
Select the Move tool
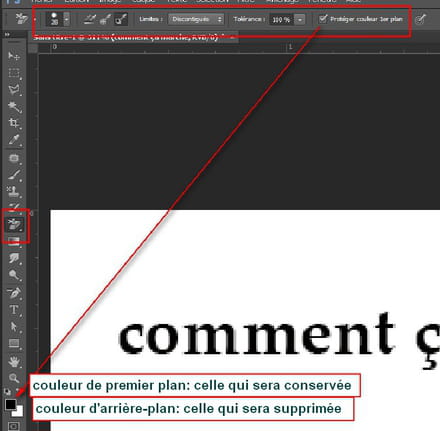coord(14,56)
